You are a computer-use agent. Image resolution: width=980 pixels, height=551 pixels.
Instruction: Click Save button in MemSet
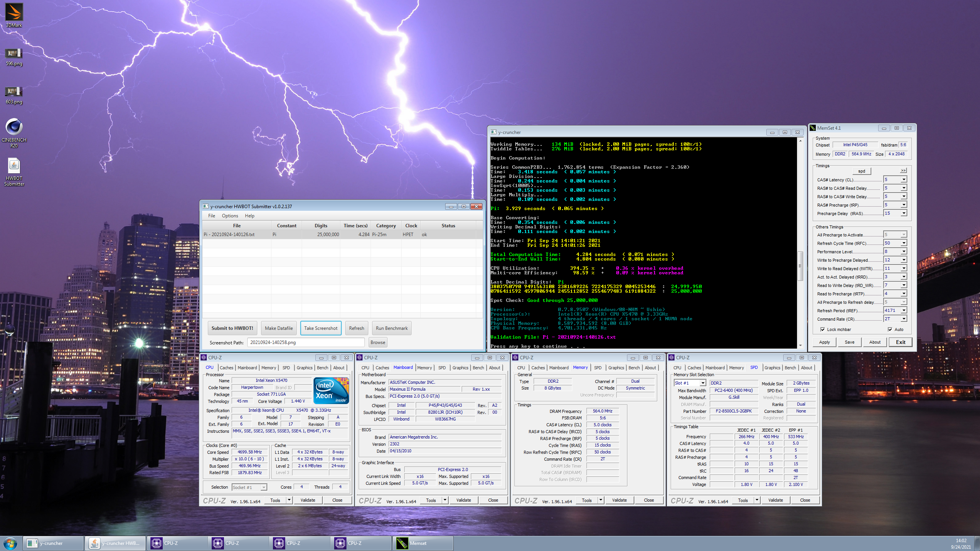click(x=849, y=342)
